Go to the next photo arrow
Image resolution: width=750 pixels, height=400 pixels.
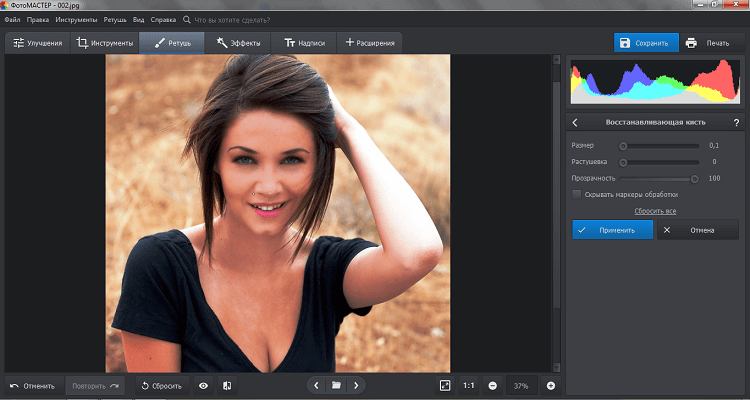[x=356, y=385]
